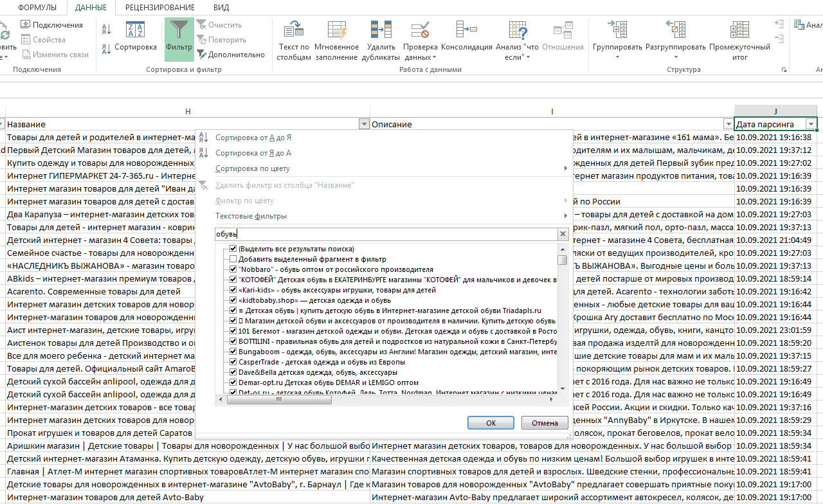Expand Group (Группировать) dropdown arrow
823x504 pixels.
point(617,57)
